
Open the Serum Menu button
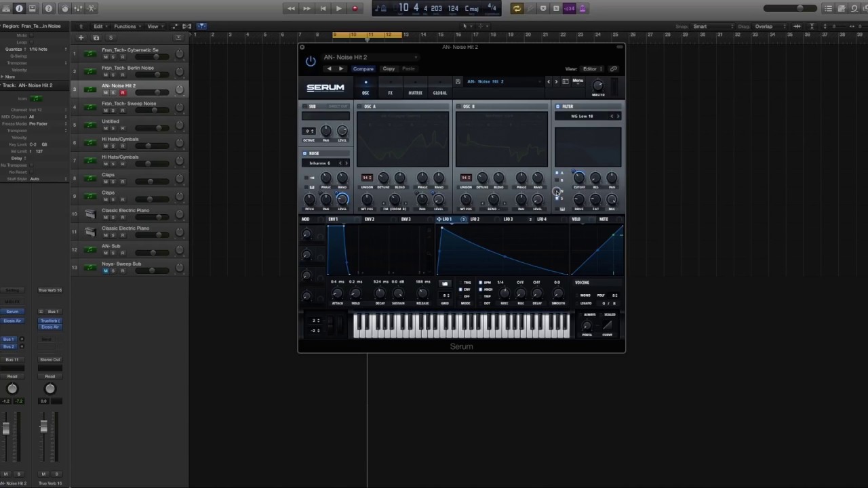click(x=577, y=81)
